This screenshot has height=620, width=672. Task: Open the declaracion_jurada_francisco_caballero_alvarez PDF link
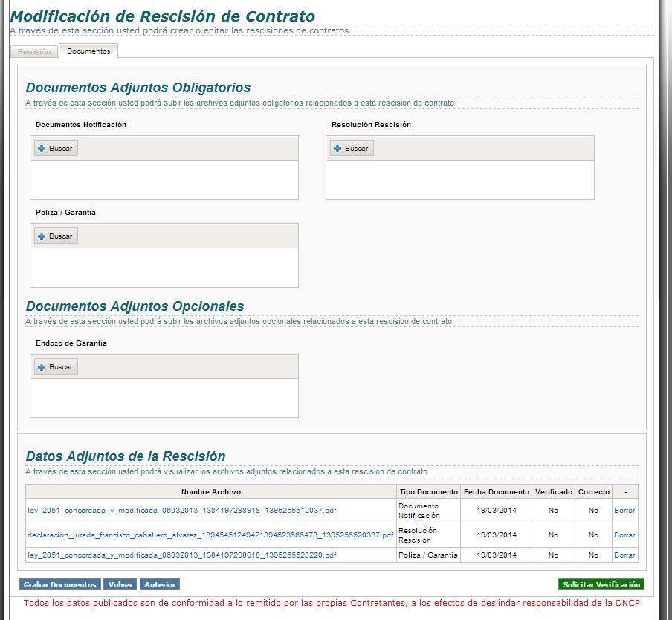[x=210, y=535]
